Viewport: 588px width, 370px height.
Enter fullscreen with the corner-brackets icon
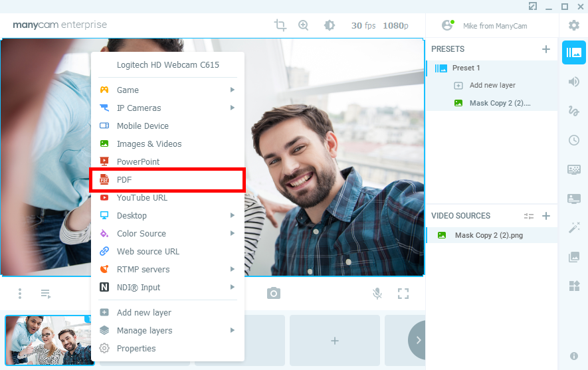(x=403, y=294)
